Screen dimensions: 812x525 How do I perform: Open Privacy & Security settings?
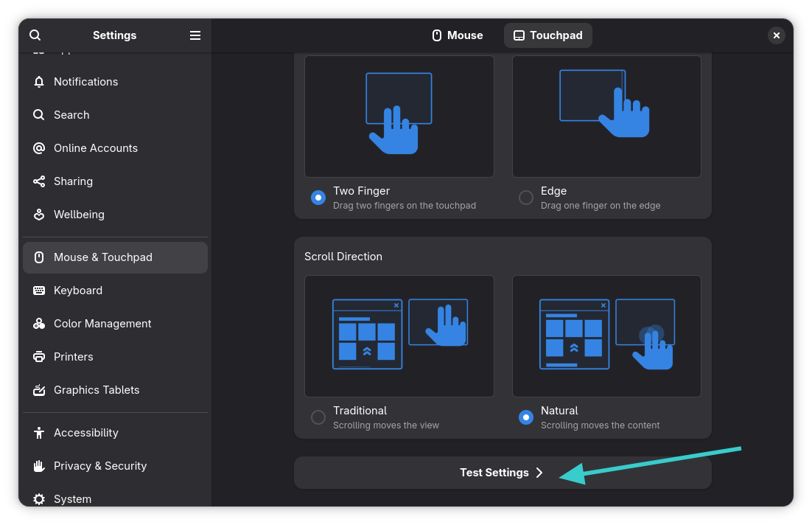(99, 465)
